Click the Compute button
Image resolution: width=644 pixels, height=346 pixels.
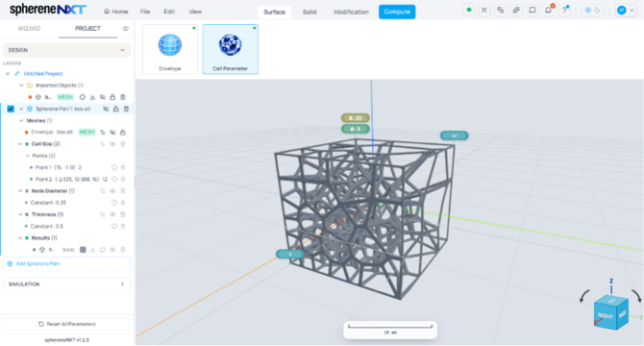[397, 12]
